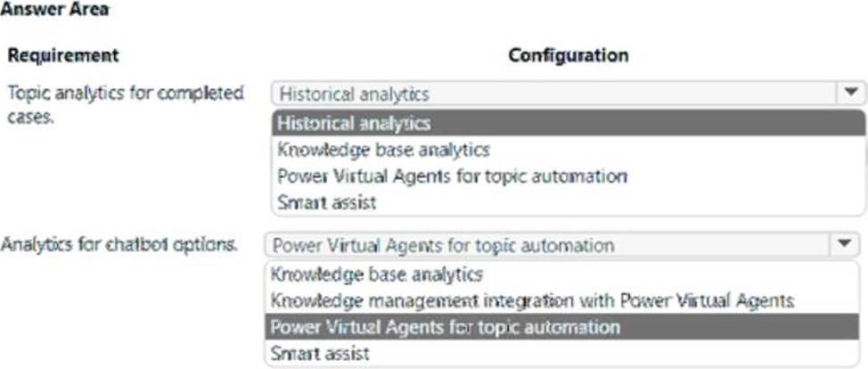Click the Topic analytics for completed requirement text
This screenshot has width=868, height=369.
(125, 93)
